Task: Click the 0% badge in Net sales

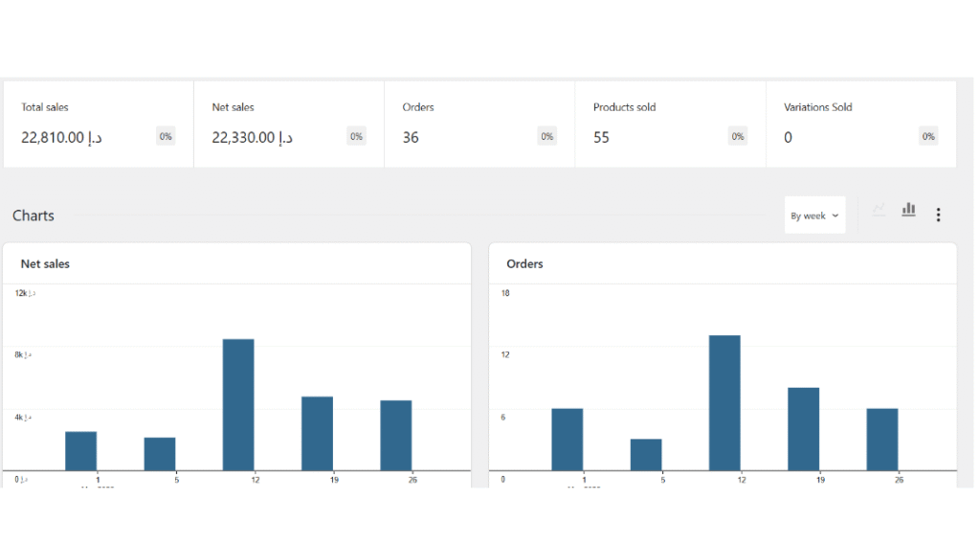Action: (356, 137)
